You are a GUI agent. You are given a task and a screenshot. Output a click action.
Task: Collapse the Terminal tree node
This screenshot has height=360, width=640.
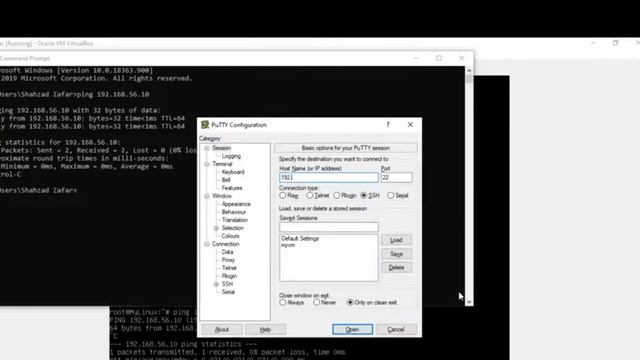[207, 164]
